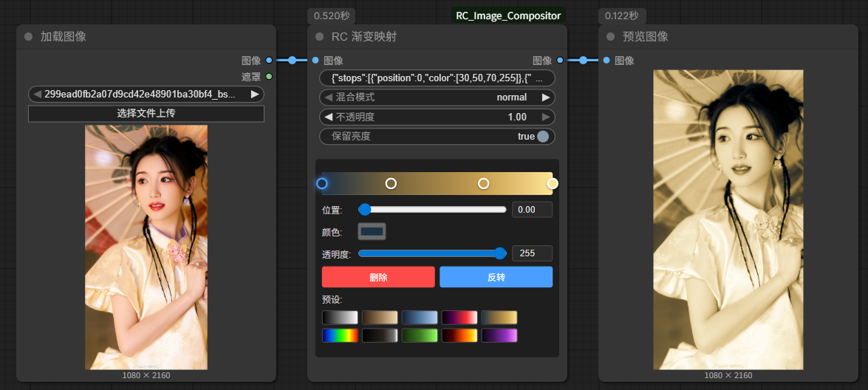Collapse the 预览图像 node via its title dot
The height and width of the screenshot is (390, 868).
click(611, 37)
